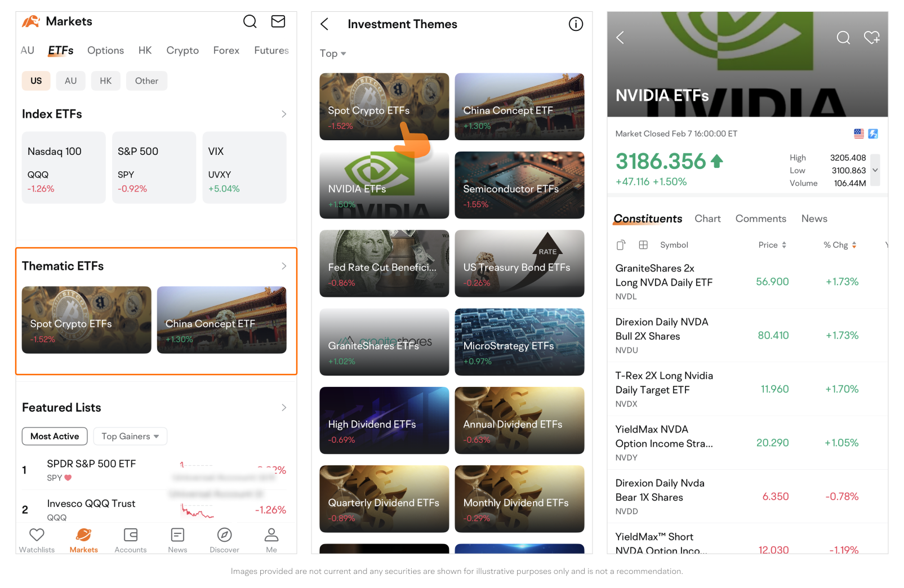Screen dimensions: 904x588
Task: Select the HK region filter chip
Action: point(105,81)
